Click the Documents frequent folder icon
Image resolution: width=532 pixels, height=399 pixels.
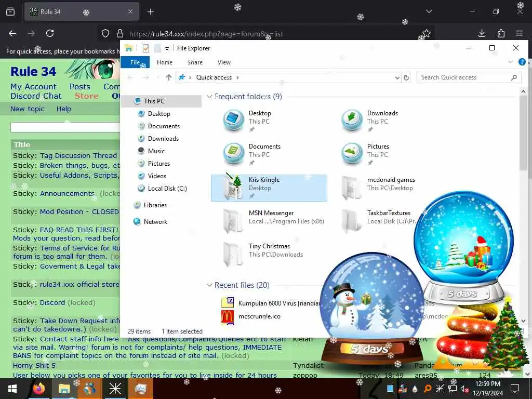click(x=233, y=153)
